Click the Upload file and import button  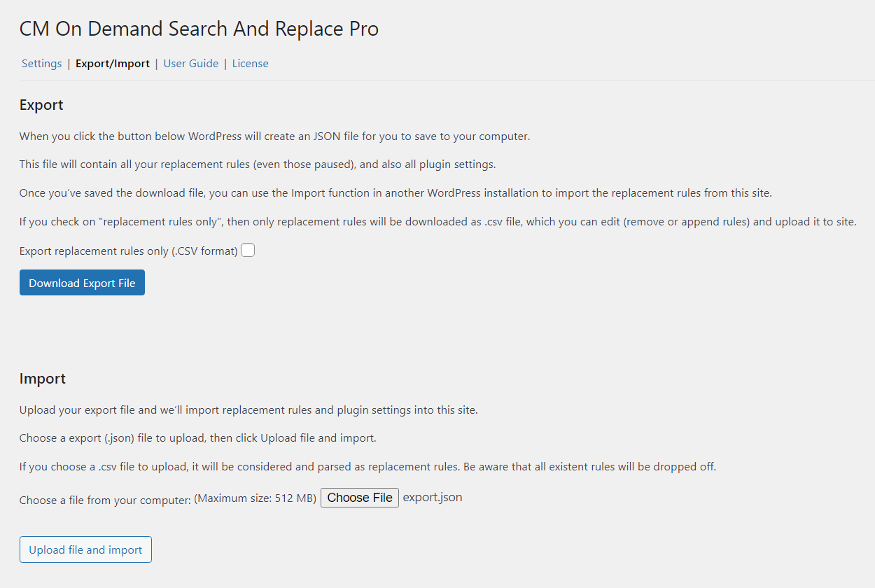point(85,549)
